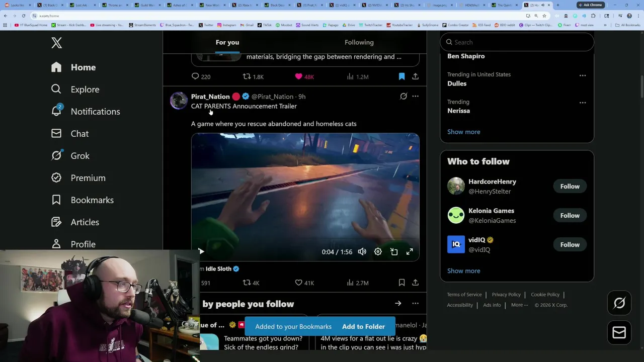Open the floating Grok button
Image resolution: width=644 pixels, height=362 pixels.
coord(619,303)
